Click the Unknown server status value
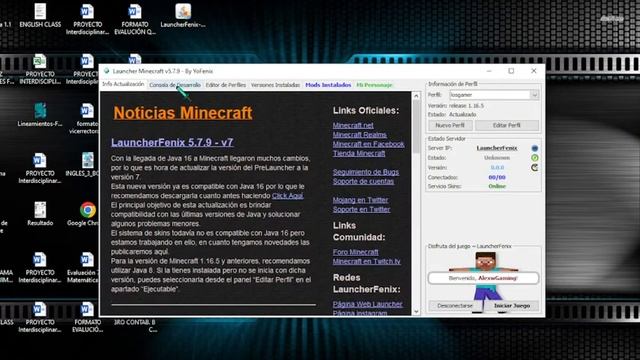This screenshot has width=640, height=360. coord(497,158)
